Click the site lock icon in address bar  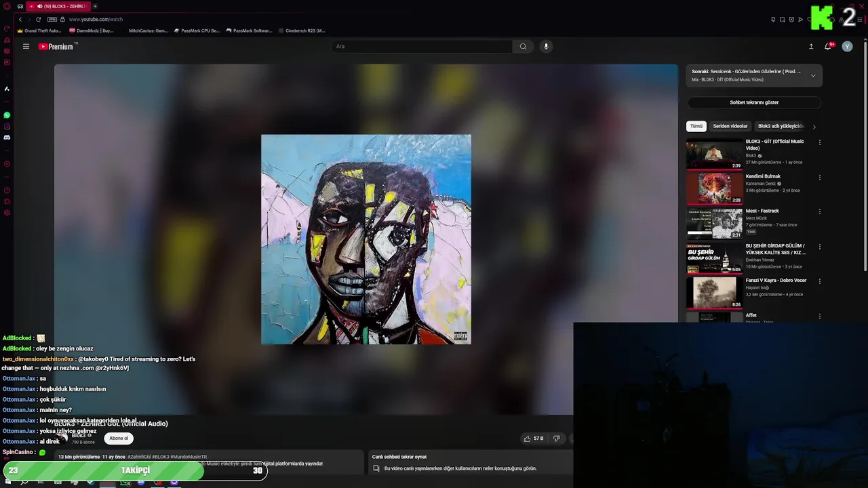62,19
